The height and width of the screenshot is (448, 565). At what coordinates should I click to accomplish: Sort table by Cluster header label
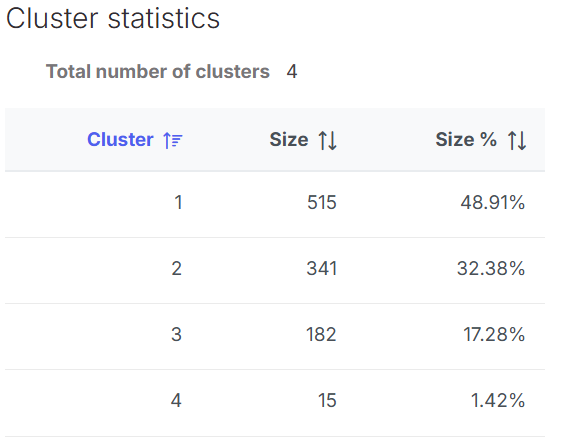120,139
